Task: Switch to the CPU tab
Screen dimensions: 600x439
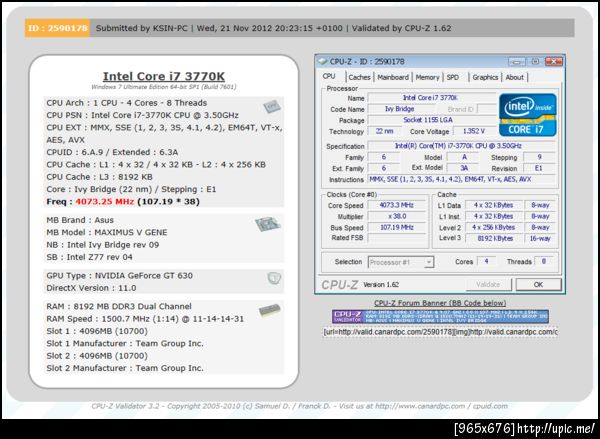Action: click(x=329, y=76)
